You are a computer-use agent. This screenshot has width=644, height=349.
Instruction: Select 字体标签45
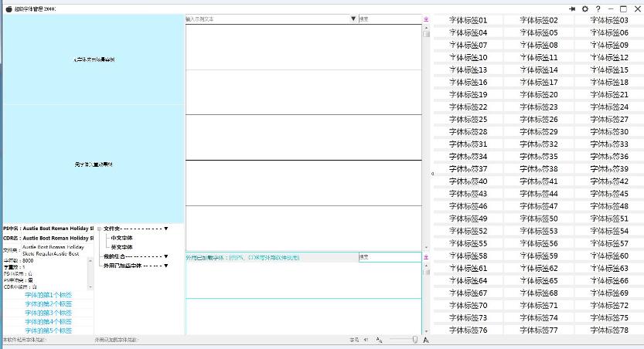[609, 194]
